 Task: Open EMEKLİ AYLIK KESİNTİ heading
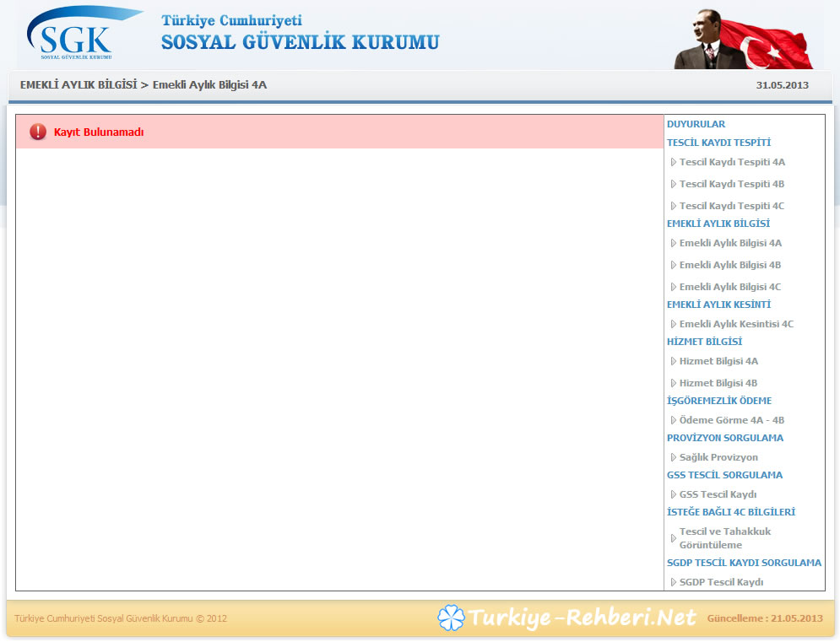[718, 305]
